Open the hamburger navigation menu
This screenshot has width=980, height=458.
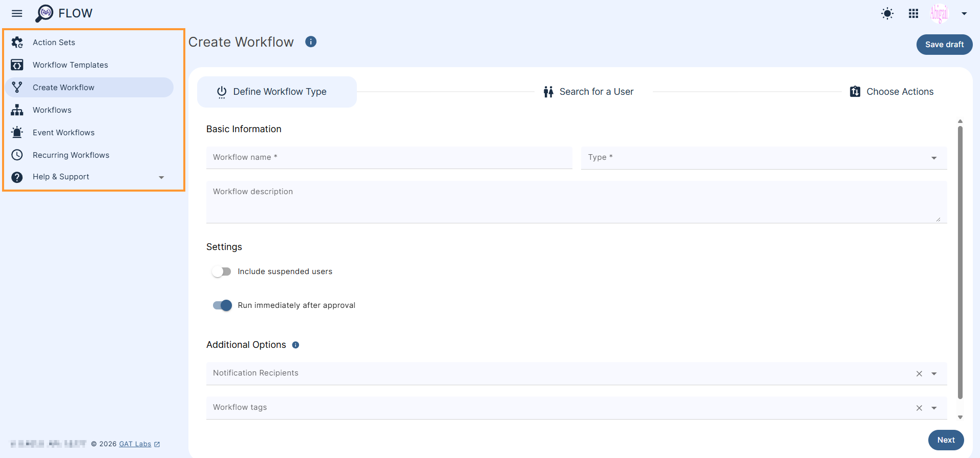click(x=17, y=13)
